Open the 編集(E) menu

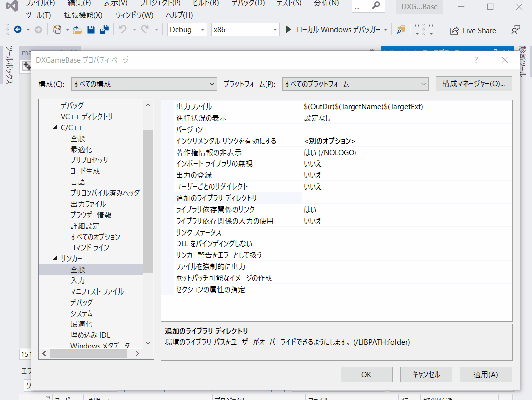(80, 3)
